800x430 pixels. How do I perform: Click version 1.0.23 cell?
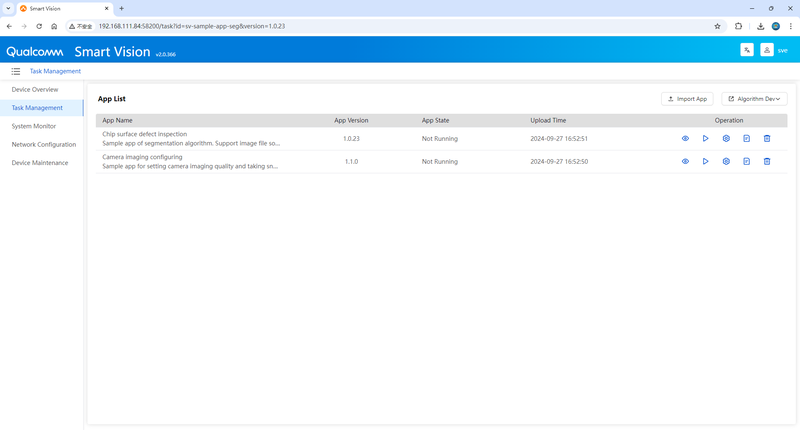coord(351,139)
